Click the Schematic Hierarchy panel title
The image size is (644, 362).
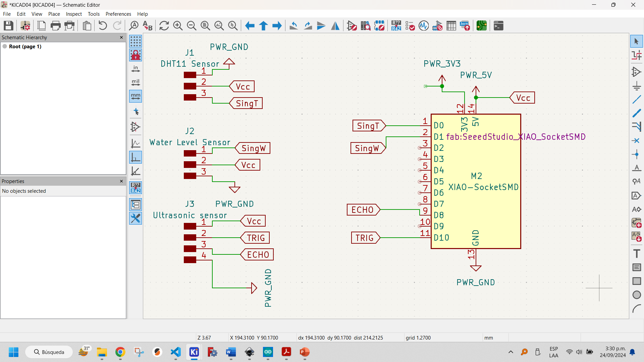coord(24,37)
